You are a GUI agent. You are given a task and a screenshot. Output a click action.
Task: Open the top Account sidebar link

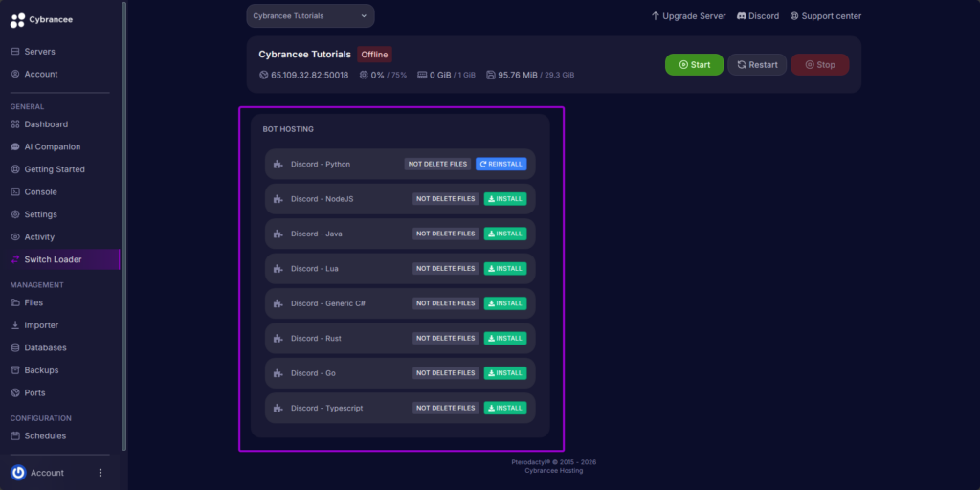[x=34, y=74]
